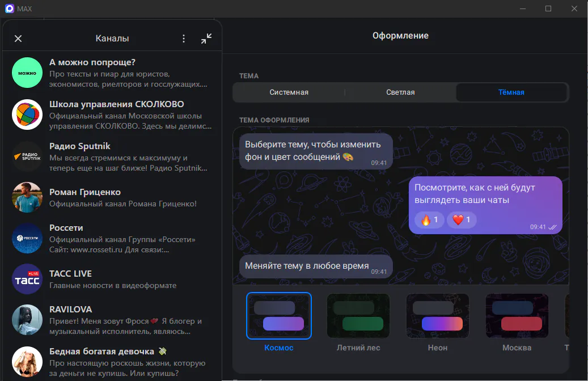Screen dimensions: 588x381
Task: Select the Неон chat theme
Action: click(438, 316)
